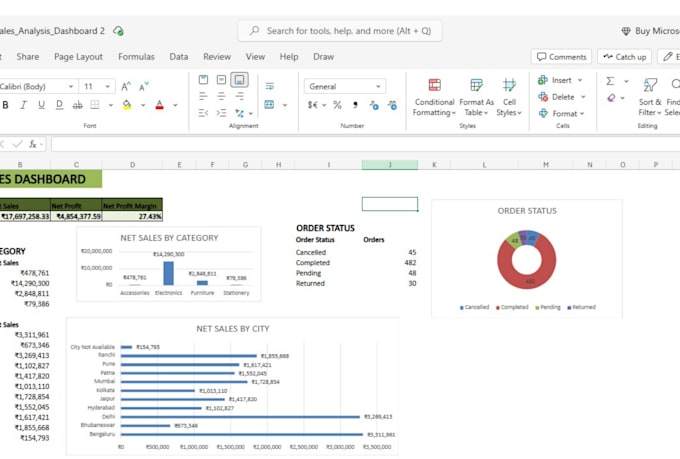Toggle Bold formatting
680x459 pixels.
pos(6,105)
